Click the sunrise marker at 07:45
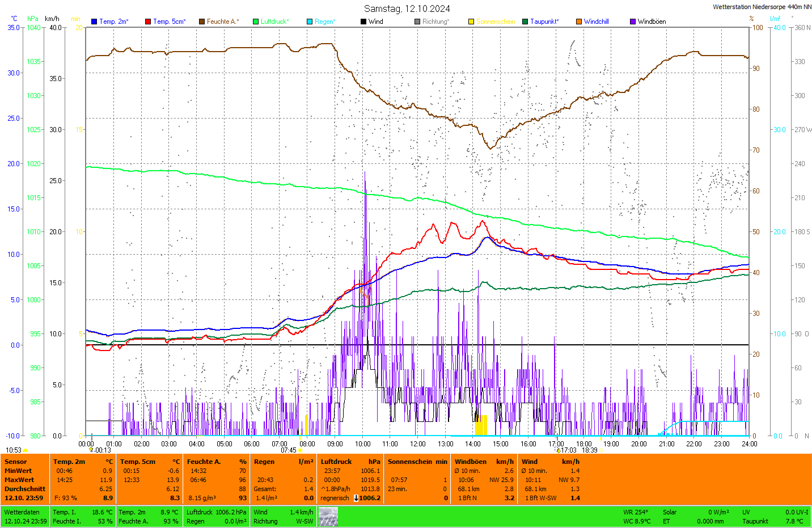The height and width of the screenshot is (528, 812). click(300, 450)
